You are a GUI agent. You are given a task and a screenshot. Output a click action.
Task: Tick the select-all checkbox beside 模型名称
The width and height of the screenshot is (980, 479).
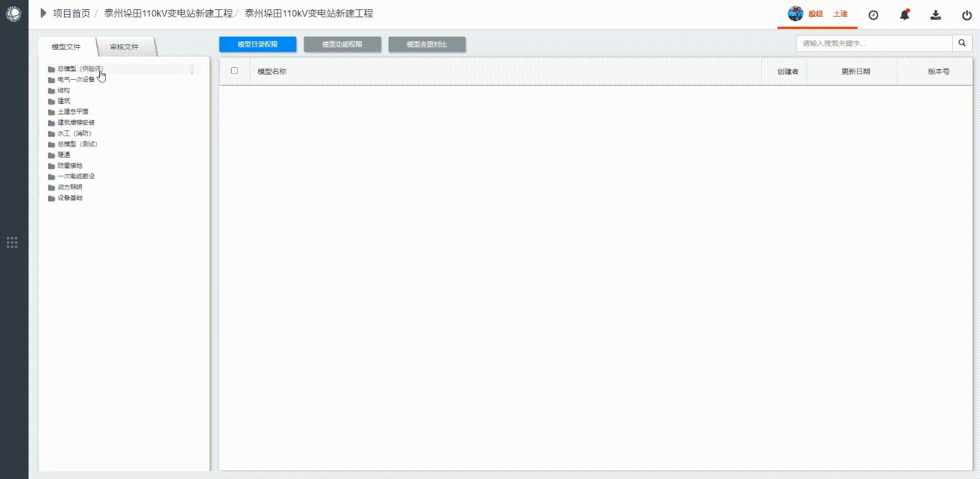(234, 71)
